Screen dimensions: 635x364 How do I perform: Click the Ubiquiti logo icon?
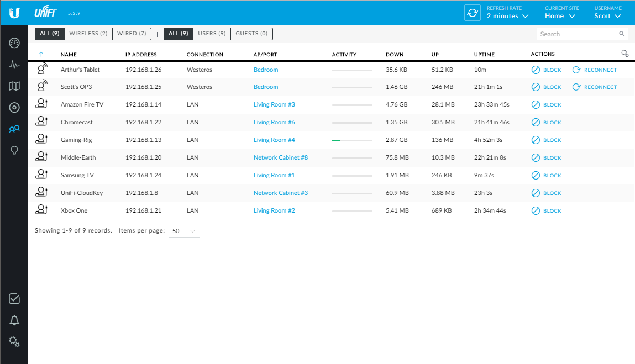(14, 13)
